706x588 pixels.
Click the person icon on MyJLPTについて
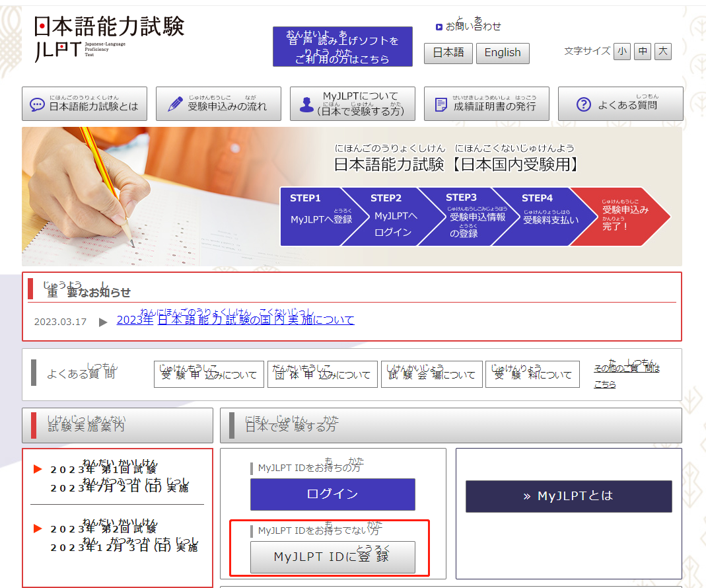pyautogui.click(x=306, y=104)
